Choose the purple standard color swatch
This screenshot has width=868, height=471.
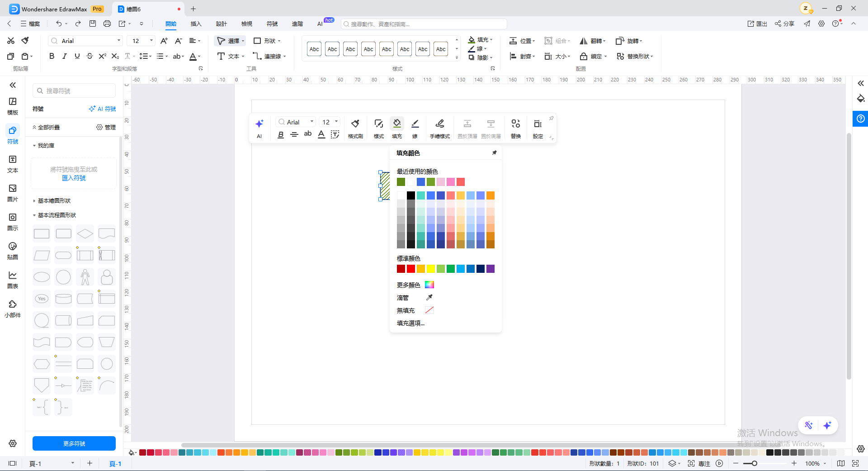tap(491, 269)
